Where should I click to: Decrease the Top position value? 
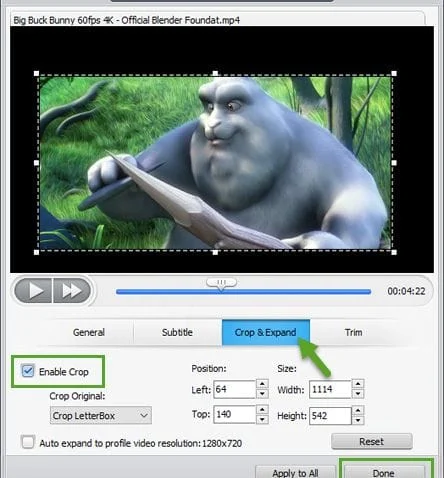coord(262,419)
